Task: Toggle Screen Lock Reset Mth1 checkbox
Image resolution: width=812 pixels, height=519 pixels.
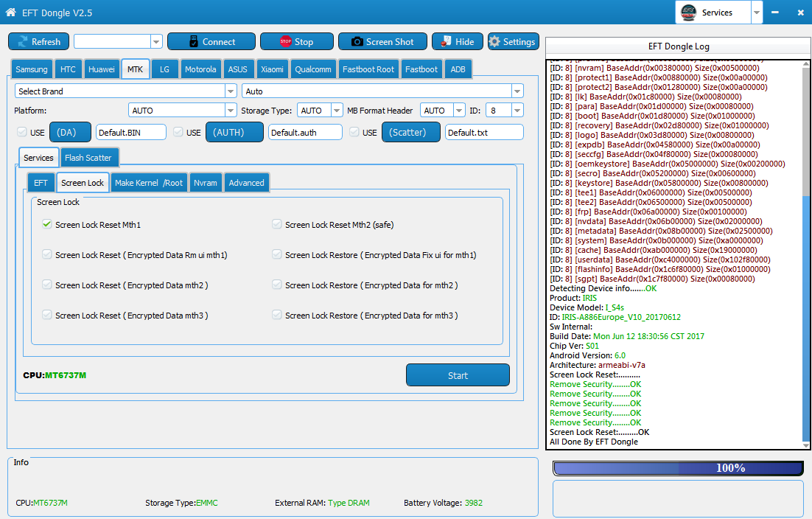Action: pos(47,225)
